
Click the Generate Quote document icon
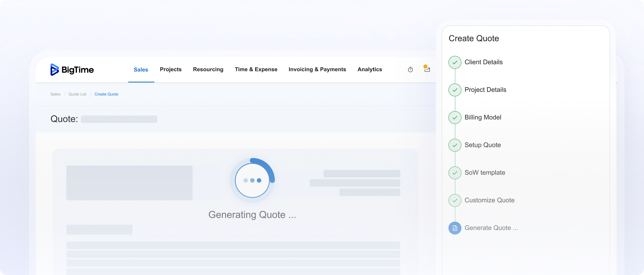pyautogui.click(x=455, y=228)
